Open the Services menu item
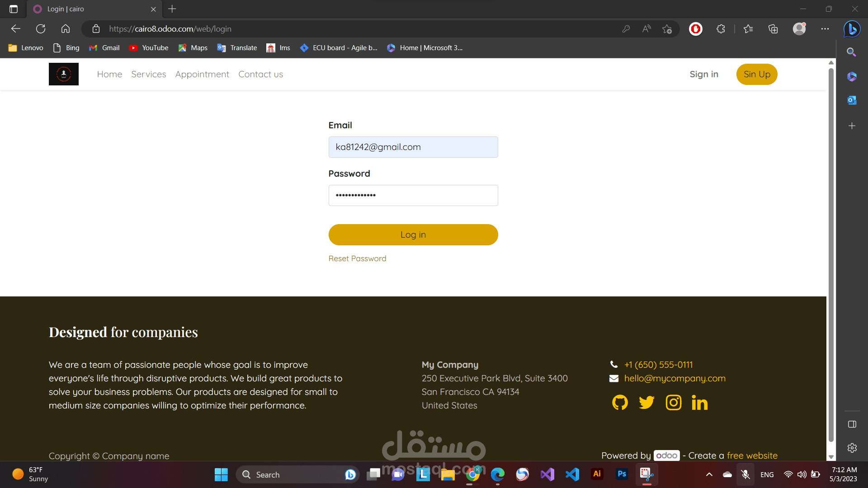Viewport: 868px width, 488px height. click(x=148, y=74)
